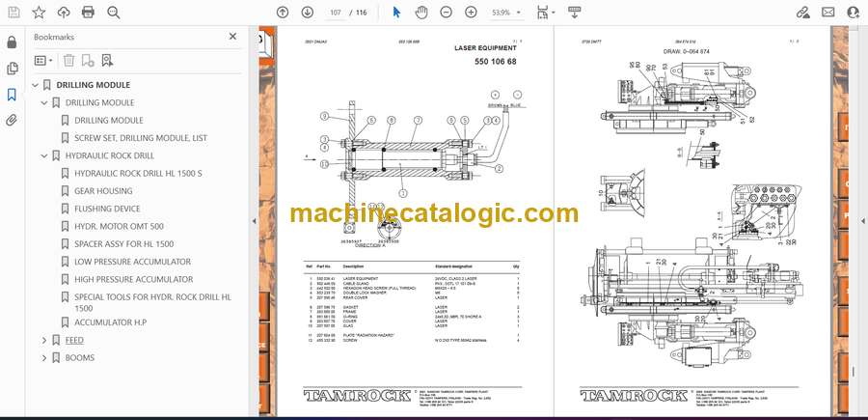Click the read mode keyboard icon
This screenshot has width=868, height=420.
574,13
